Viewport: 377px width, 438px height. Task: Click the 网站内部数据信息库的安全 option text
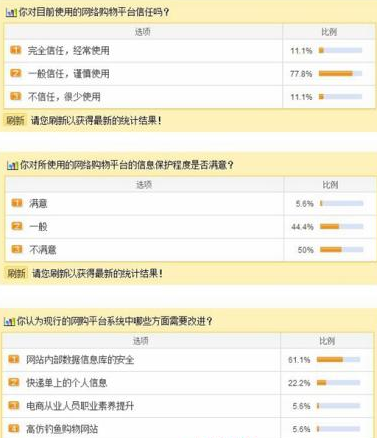[x=80, y=360]
